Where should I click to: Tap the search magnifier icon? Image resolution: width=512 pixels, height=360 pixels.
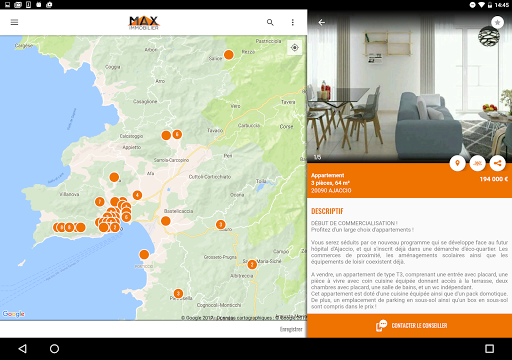point(270,22)
